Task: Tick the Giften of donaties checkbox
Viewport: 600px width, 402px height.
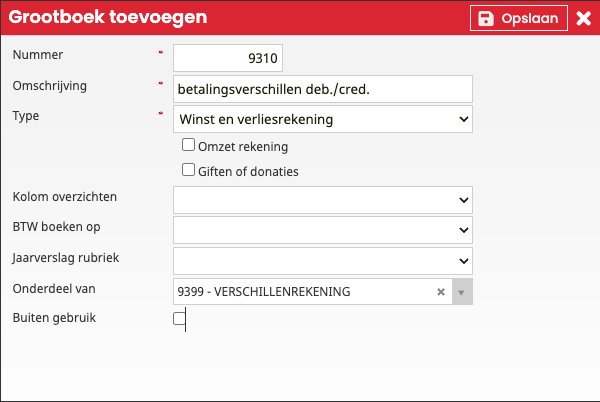Action: (x=188, y=170)
